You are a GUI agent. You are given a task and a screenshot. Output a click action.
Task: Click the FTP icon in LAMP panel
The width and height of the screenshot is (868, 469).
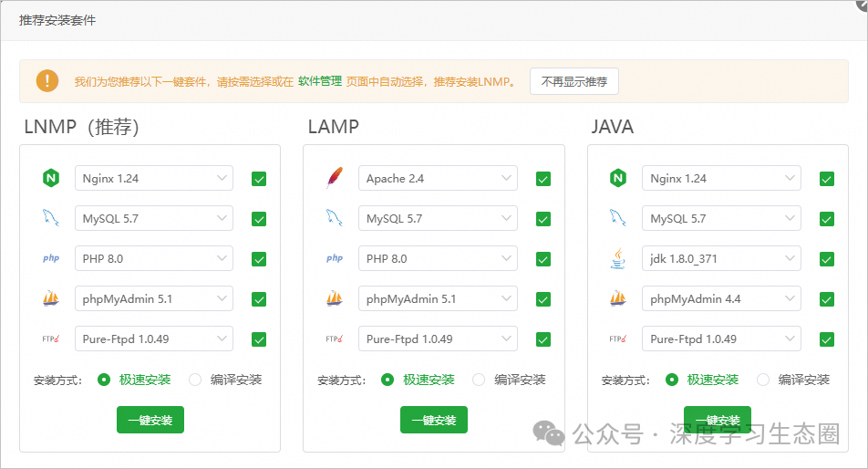point(335,339)
